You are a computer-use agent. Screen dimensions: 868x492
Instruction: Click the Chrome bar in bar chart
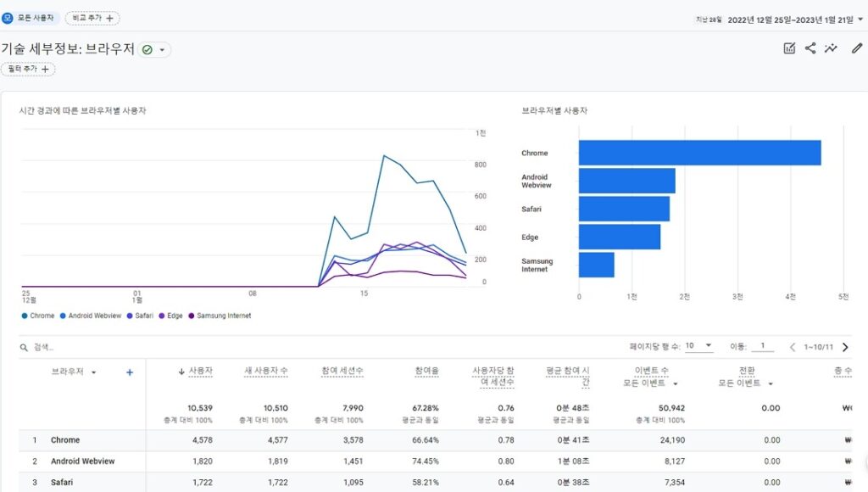click(699, 153)
